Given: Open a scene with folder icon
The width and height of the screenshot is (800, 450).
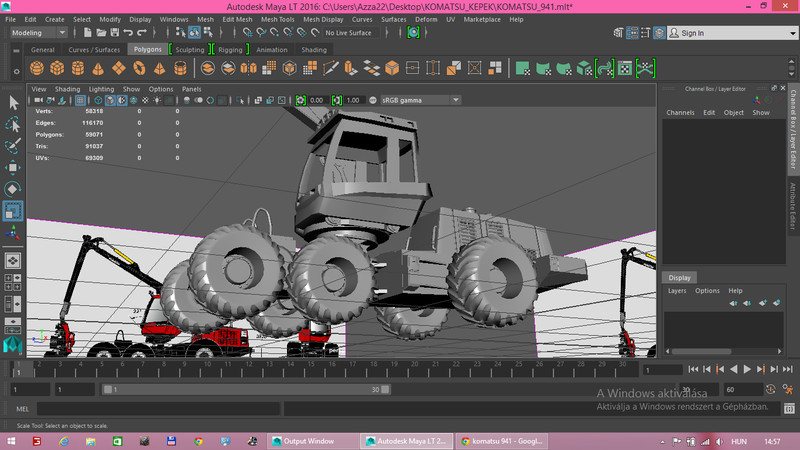Looking at the screenshot, I should click(x=101, y=33).
